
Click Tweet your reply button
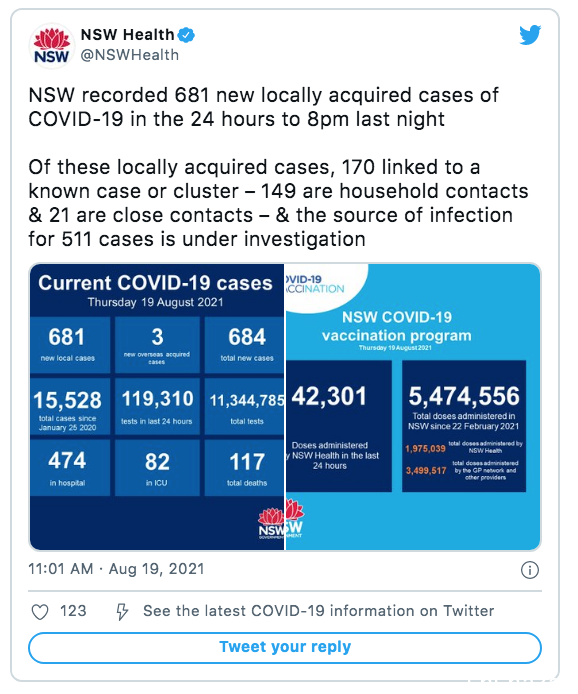[285, 648]
